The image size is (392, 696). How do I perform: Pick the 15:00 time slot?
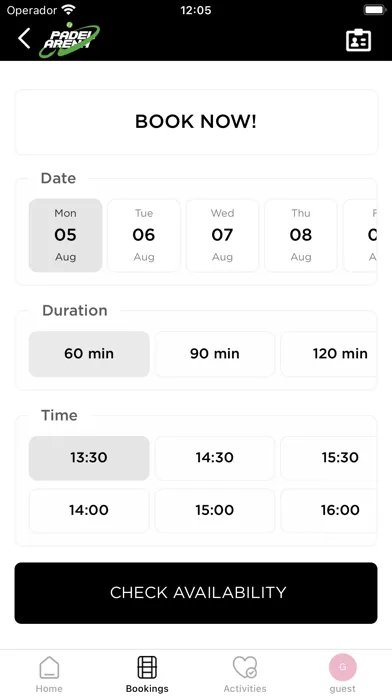point(215,510)
